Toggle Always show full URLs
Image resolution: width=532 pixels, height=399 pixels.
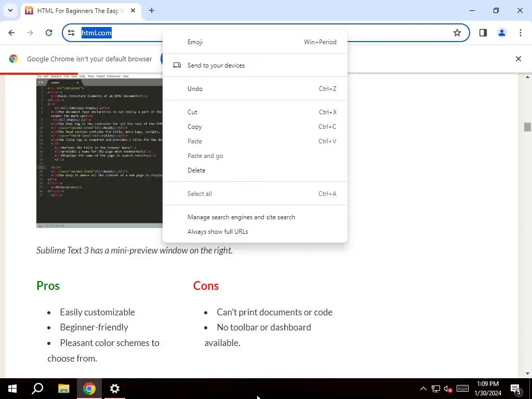tap(255, 232)
